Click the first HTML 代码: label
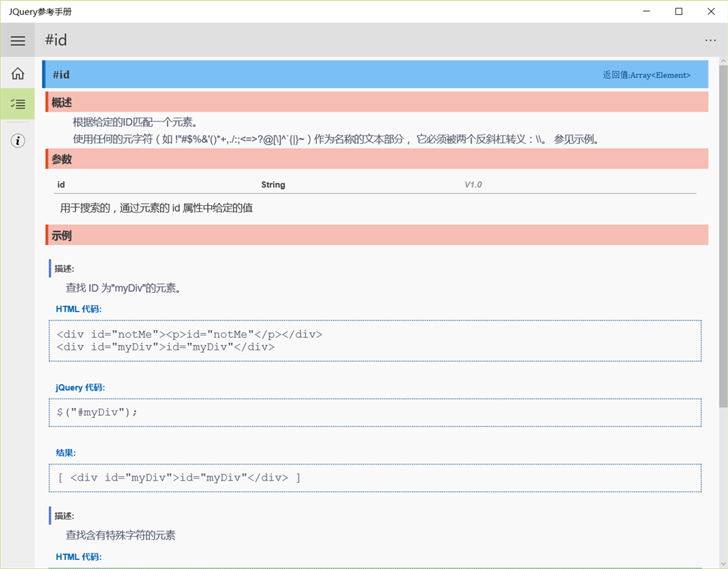 pyautogui.click(x=79, y=309)
